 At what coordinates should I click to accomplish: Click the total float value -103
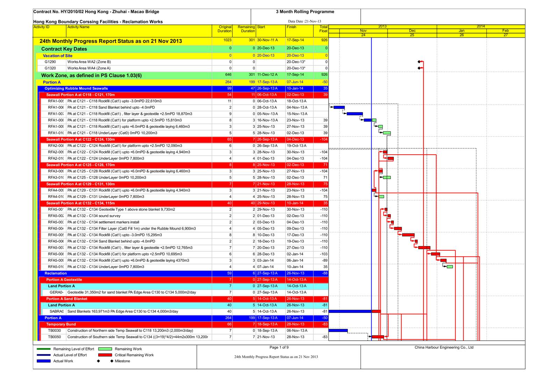click(x=324, y=254)
